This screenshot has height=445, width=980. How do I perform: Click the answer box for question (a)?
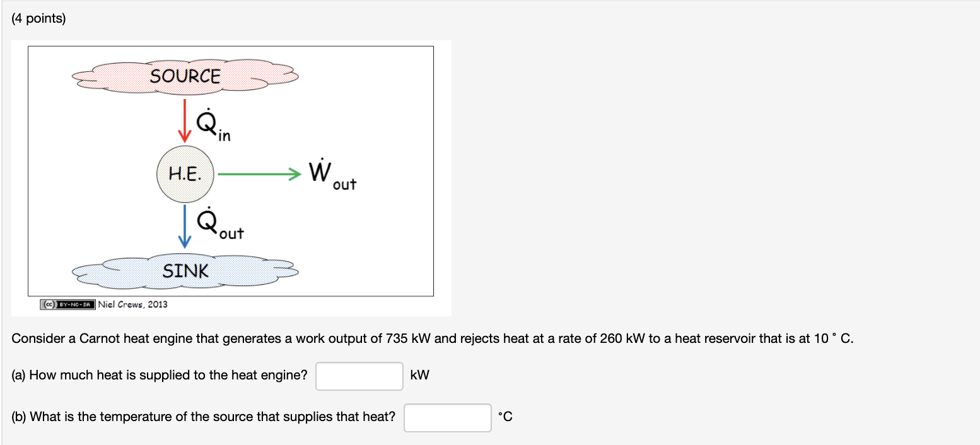[x=359, y=376]
